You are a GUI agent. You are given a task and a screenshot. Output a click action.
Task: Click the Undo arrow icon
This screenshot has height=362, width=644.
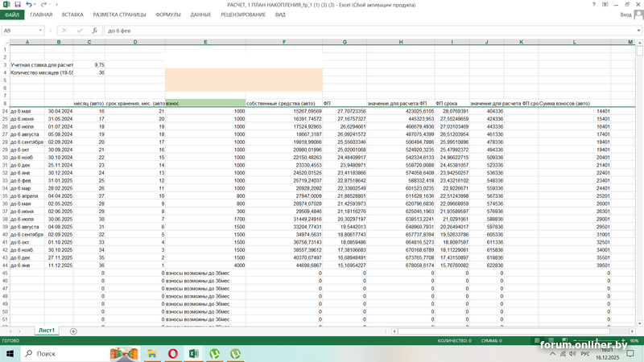coord(28,5)
